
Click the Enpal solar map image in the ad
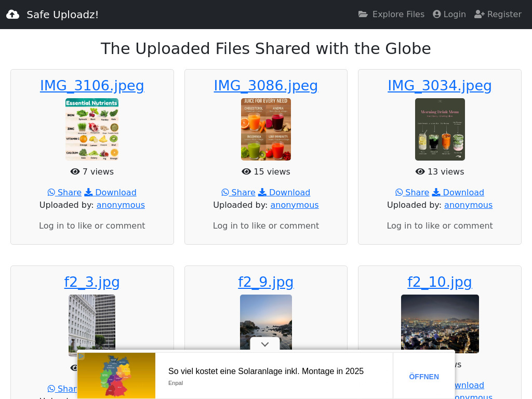pos(116,376)
